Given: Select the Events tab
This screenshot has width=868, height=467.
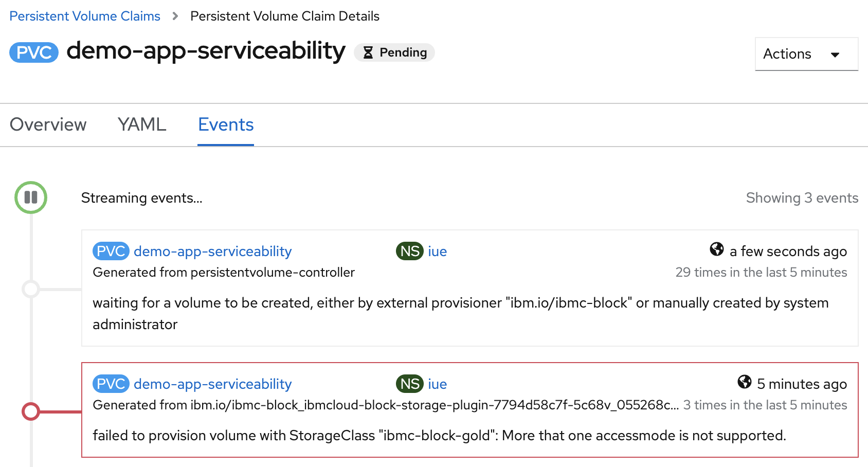Looking at the screenshot, I should [x=226, y=124].
